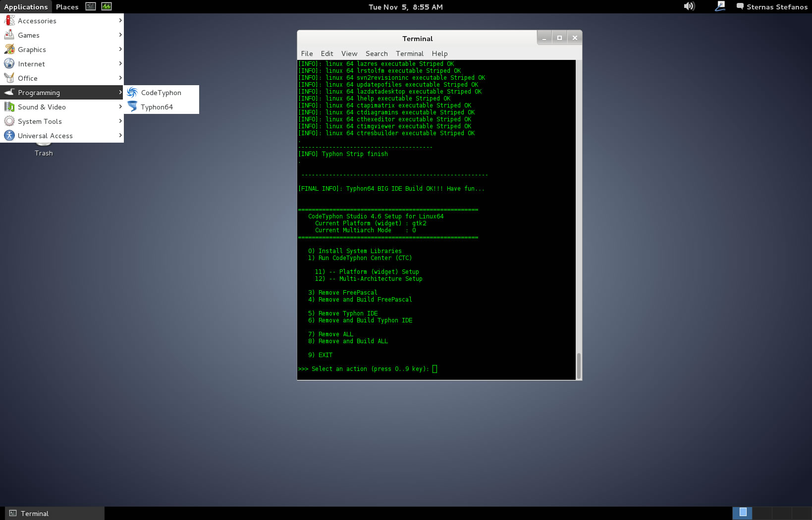The image size is (812, 520).
Task: Launch Typhon64 IDE from submenu
Action: click(x=162, y=107)
